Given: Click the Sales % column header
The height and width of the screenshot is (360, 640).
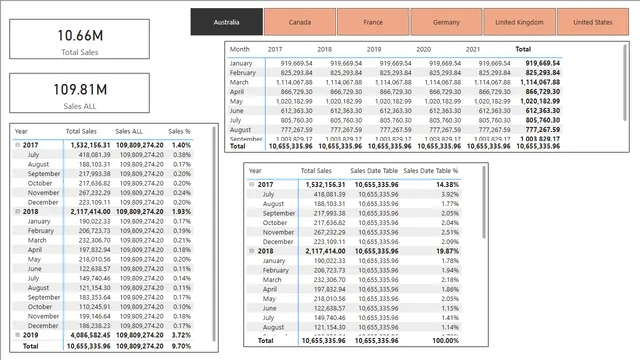Looking at the screenshot, I should pos(179,131).
